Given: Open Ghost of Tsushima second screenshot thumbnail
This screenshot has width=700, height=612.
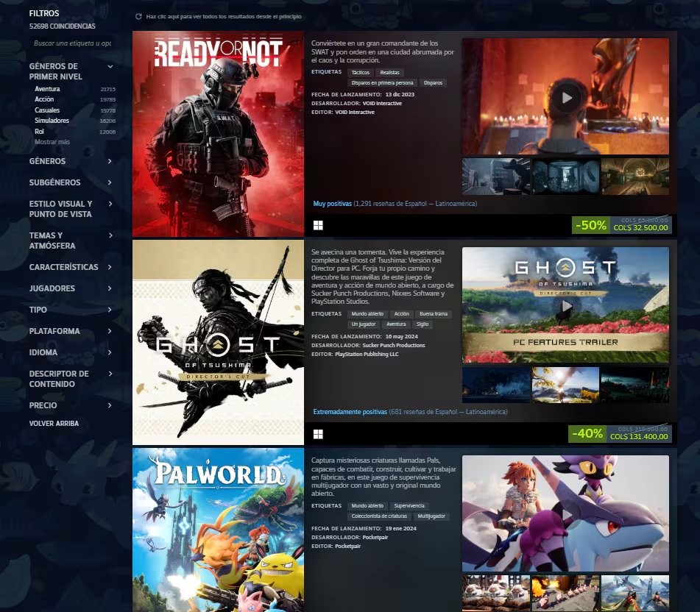Looking at the screenshot, I should pos(565,385).
